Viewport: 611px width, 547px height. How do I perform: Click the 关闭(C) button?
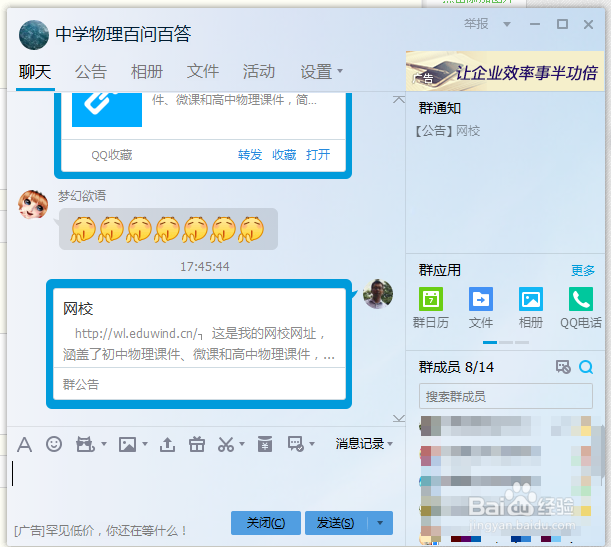266,523
